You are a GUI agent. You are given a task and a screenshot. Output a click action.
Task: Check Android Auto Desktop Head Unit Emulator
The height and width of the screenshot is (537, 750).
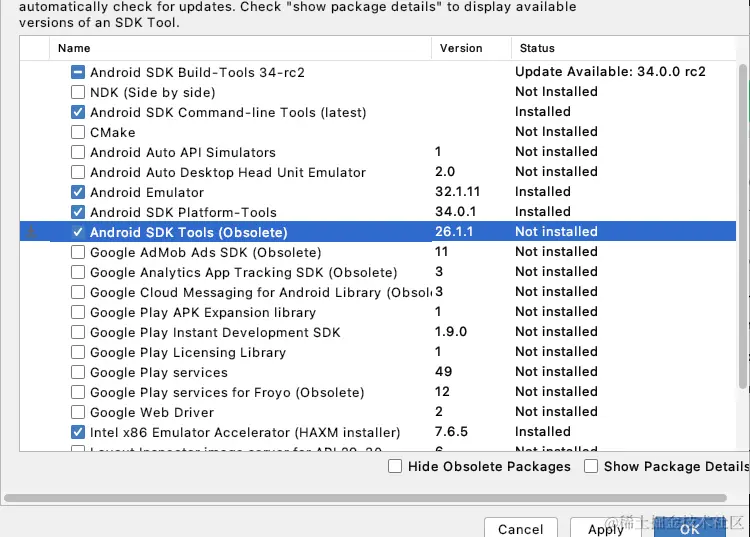click(77, 172)
